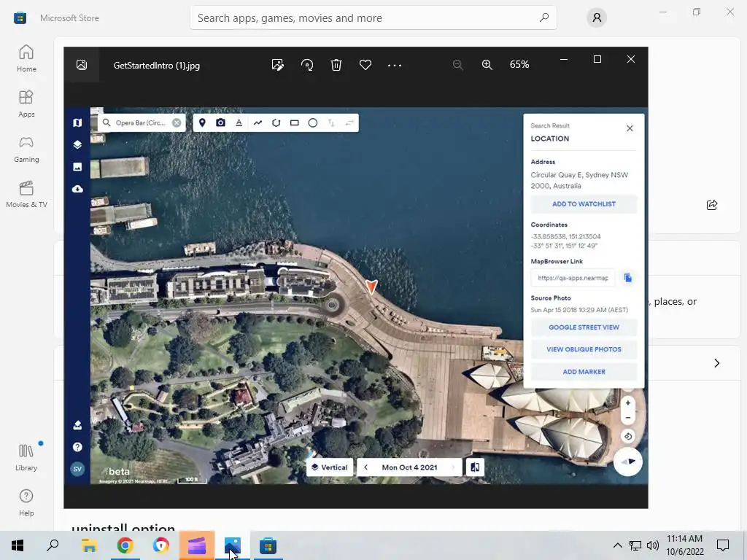Image resolution: width=747 pixels, height=560 pixels.
Task: Expand the chevron arrow on Store page
Action: click(x=716, y=363)
